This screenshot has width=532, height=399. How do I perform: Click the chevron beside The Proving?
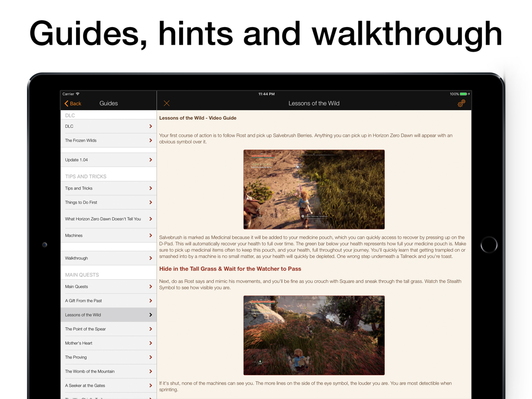[151, 358]
